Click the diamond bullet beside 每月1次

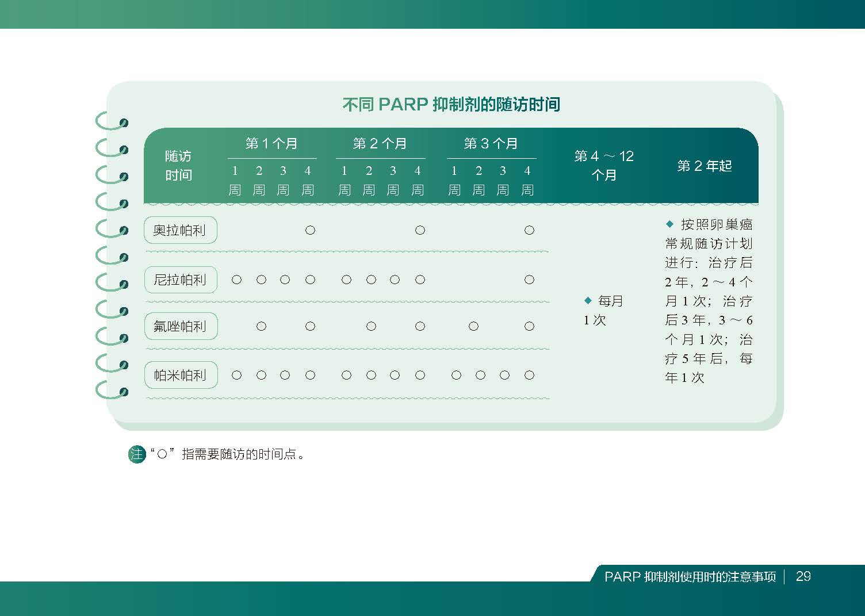pyautogui.click(x=588, y=300)
